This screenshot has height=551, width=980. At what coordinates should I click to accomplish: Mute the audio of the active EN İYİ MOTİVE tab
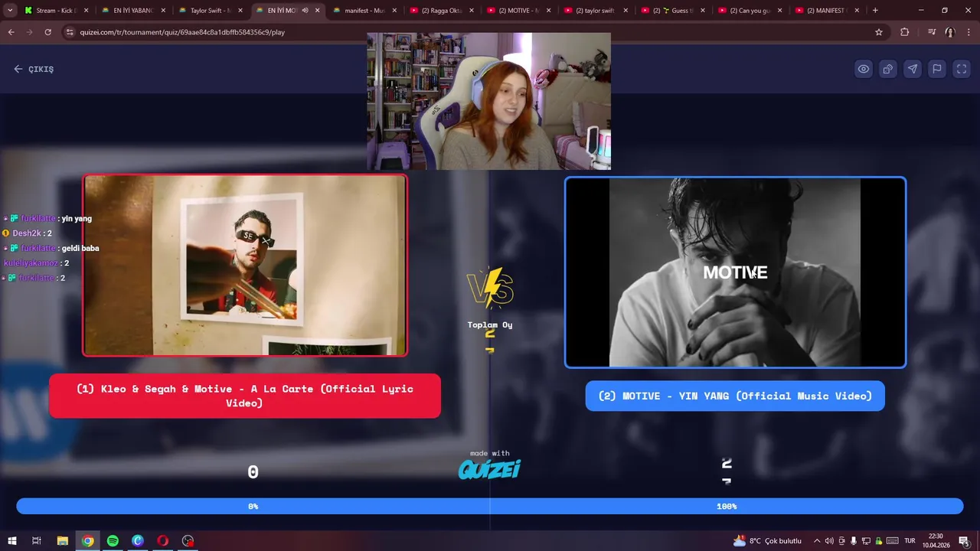(305, 11)
